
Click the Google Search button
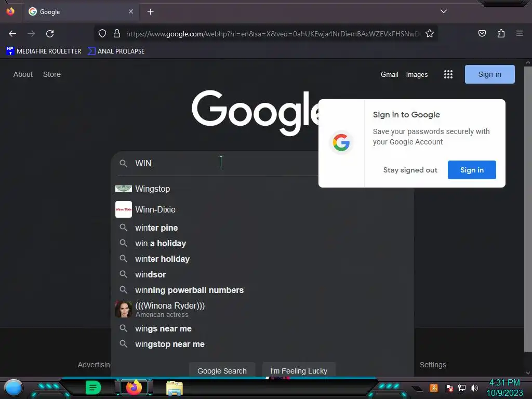[222, 371]
